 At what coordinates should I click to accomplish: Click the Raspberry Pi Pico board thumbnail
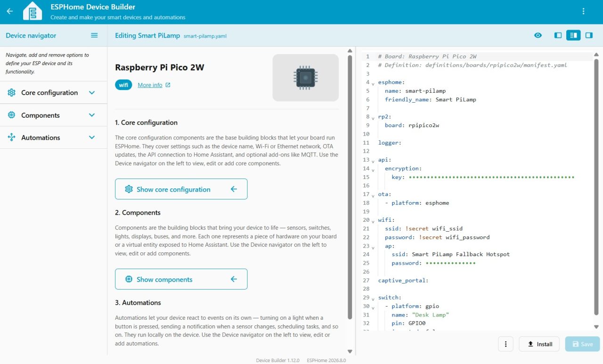[x=305, y=78]
